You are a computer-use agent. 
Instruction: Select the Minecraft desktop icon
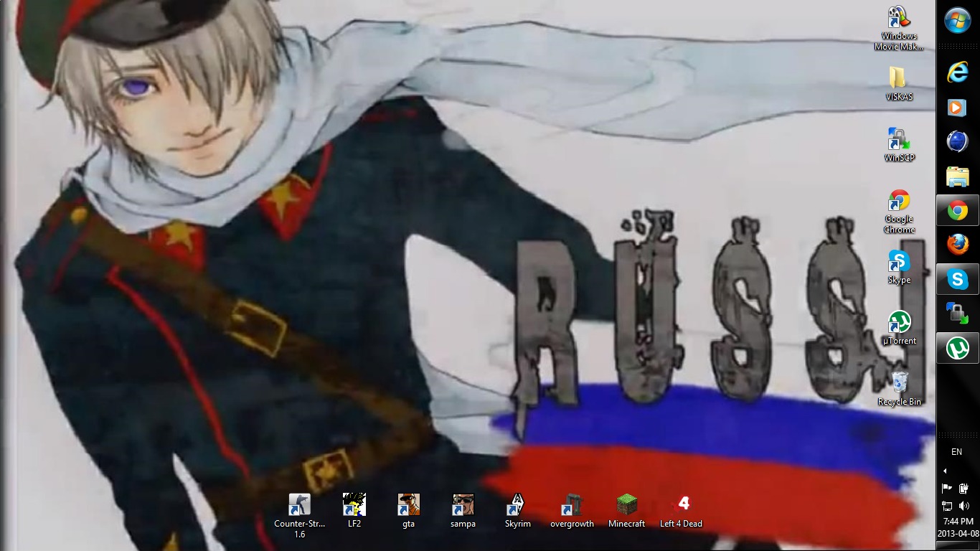pos(627,511)
